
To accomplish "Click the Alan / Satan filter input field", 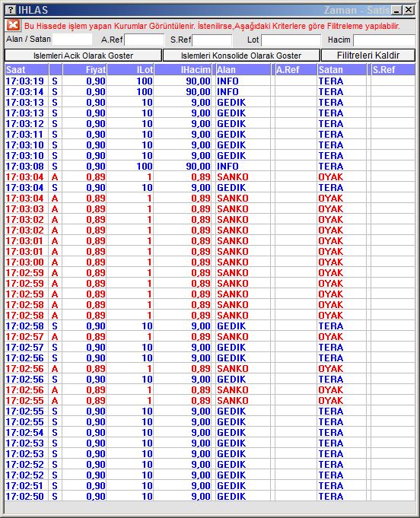I will click(x=72, y=40).
